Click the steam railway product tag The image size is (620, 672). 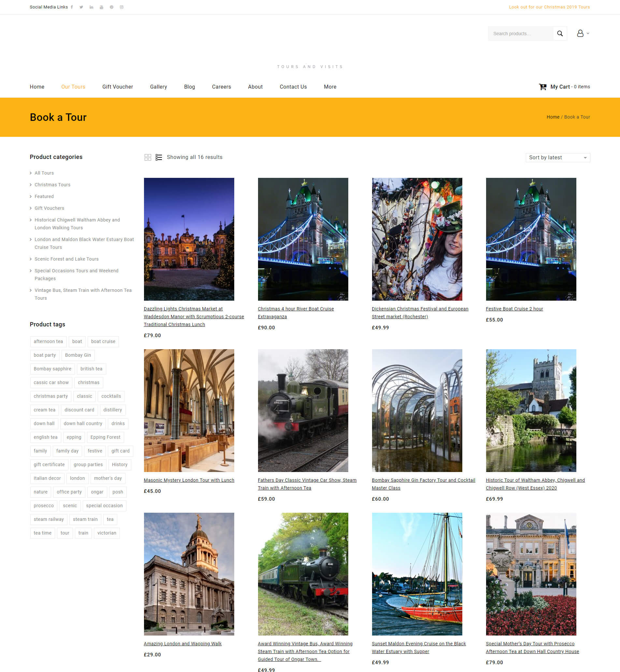49,520
